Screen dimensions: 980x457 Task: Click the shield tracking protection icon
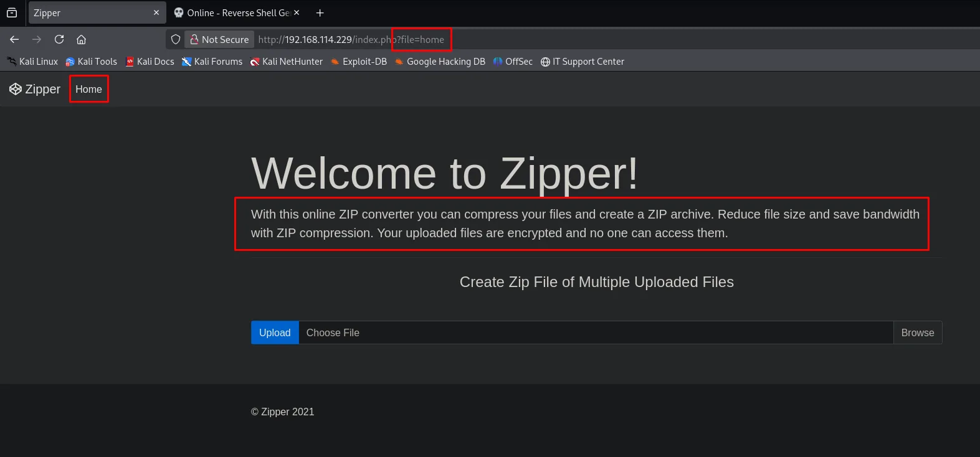tap(176, 39)
